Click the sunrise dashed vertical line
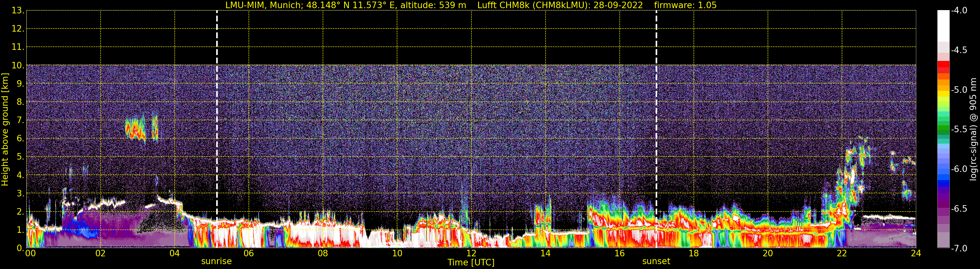Viewport: 980px width, 269px height. (x=217, y=114)
